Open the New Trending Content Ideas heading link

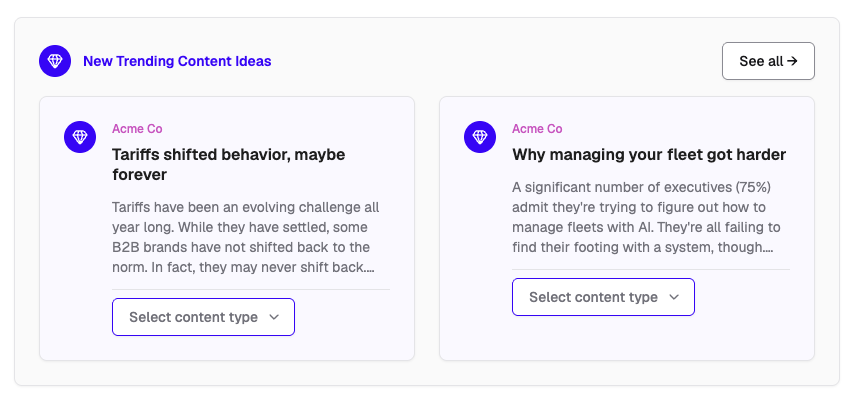coord(177,61)
